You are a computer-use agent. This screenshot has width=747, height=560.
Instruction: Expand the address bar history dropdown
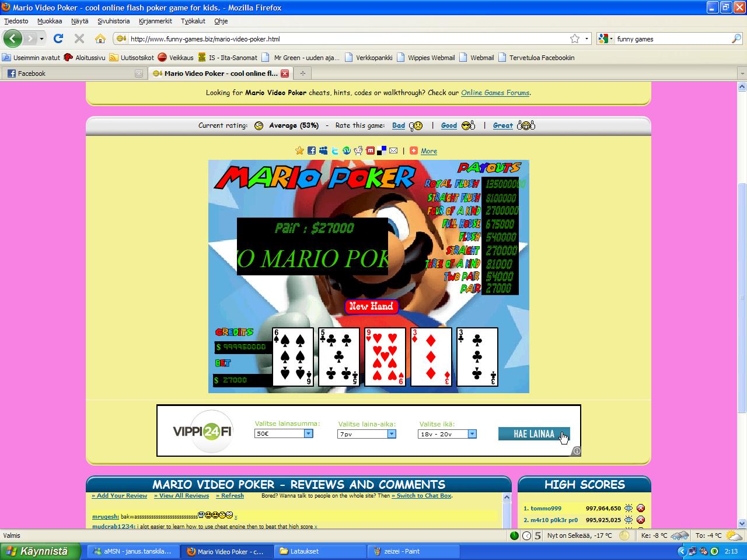point(587,38)
